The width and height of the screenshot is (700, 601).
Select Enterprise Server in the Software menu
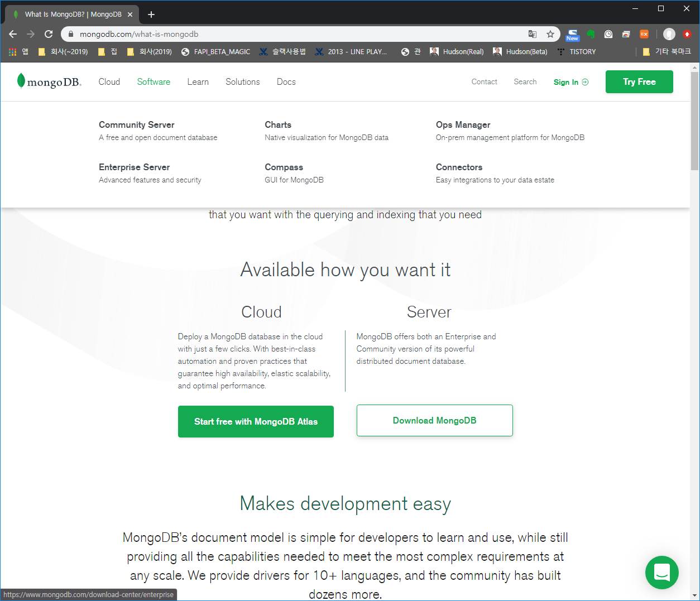[x=150, y=173]
